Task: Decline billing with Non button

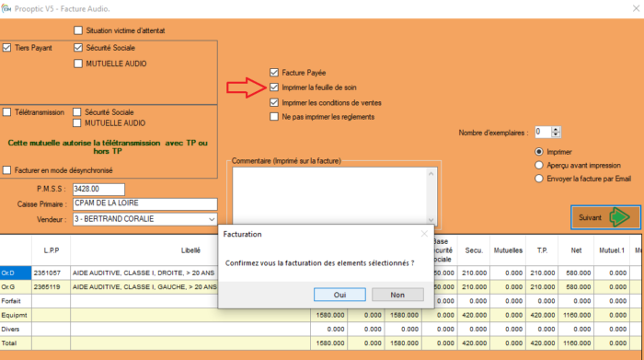Action: click(x=397, y=295)
